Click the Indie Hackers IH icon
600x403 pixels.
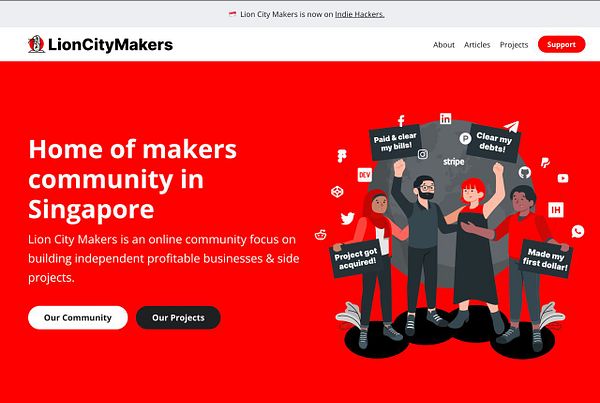(x=556, y=210)
